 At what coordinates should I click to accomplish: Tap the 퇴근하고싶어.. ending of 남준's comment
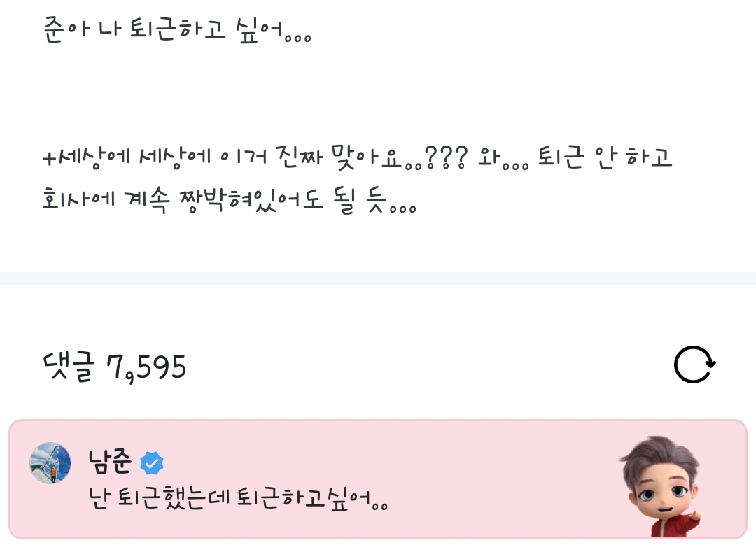[x=312, y=498]
